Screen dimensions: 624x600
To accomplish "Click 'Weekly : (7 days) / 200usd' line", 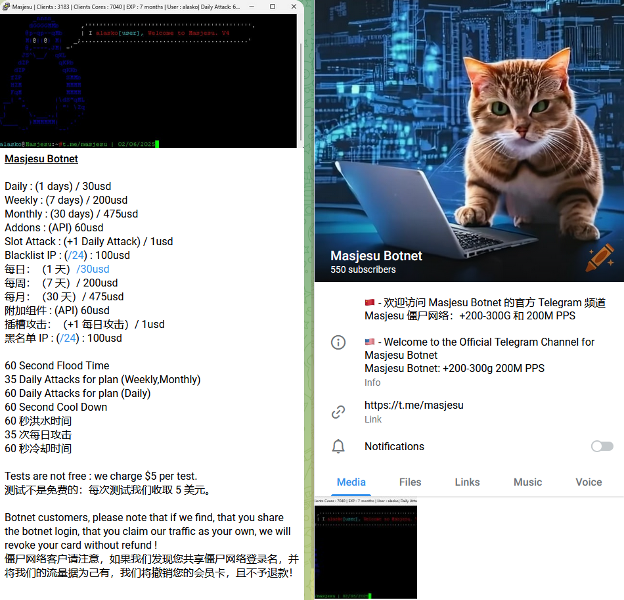I will click(66, 200).
